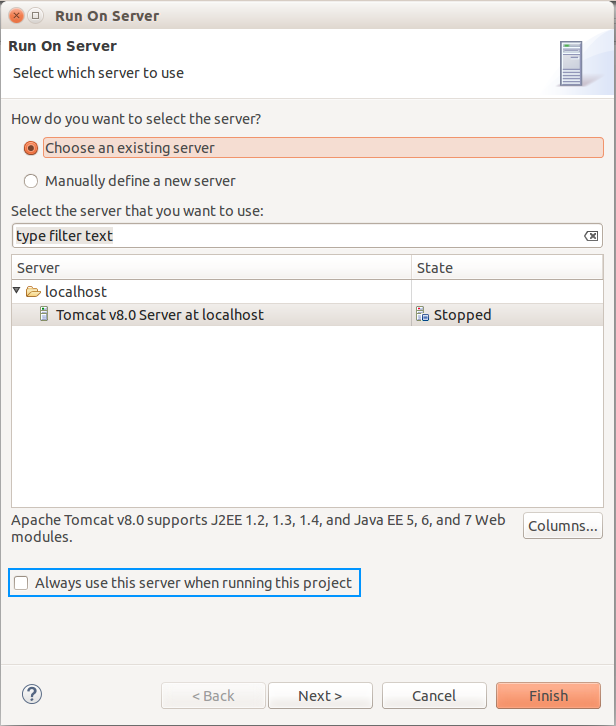This screenshot has height=726, width=616.
Task: Click the Stopped state text
Action: point(462,315)
